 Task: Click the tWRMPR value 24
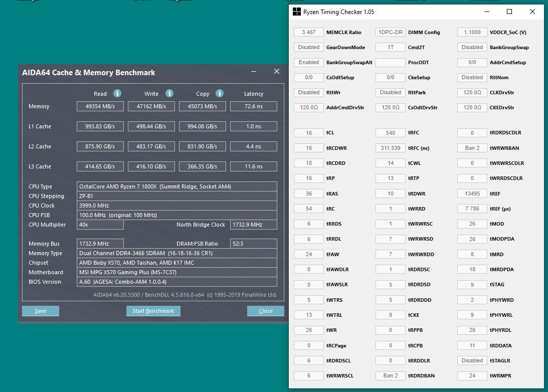point(472,375)
